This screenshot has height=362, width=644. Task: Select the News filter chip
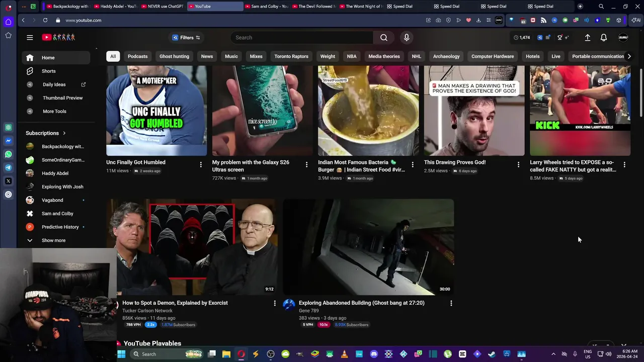[x=207, y=56]
